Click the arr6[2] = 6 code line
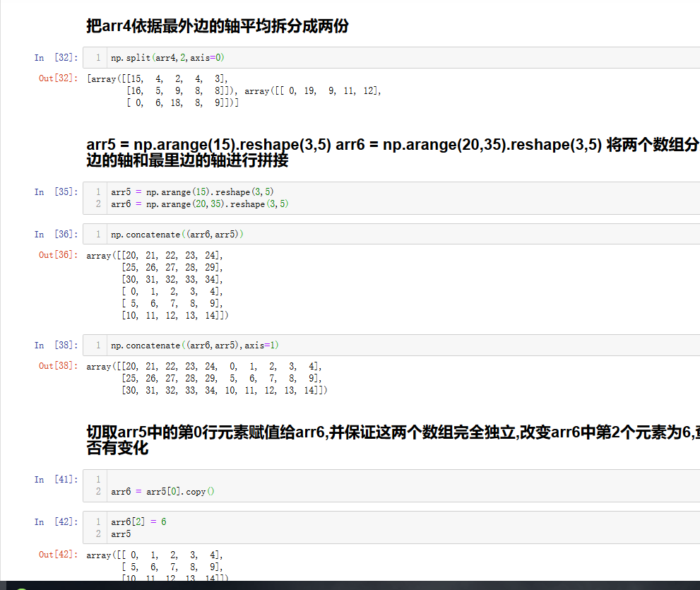This screenshot has height=590, width=700. click(138, 521)
